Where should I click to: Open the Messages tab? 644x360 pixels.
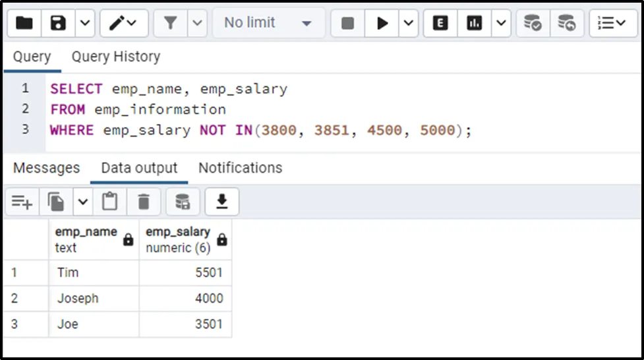click(x=46, y=168)
